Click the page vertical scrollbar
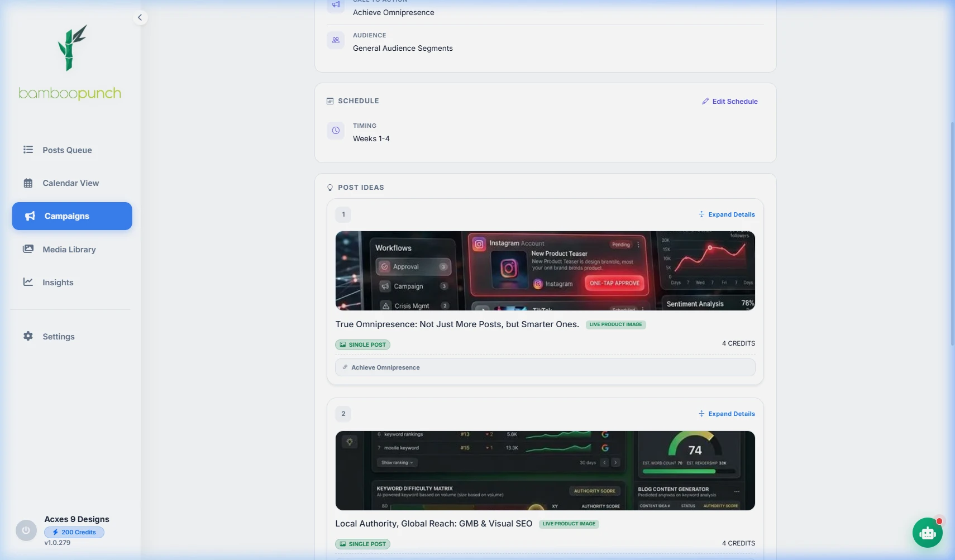The width and height of the screenshot is (955, 560). 952,234
